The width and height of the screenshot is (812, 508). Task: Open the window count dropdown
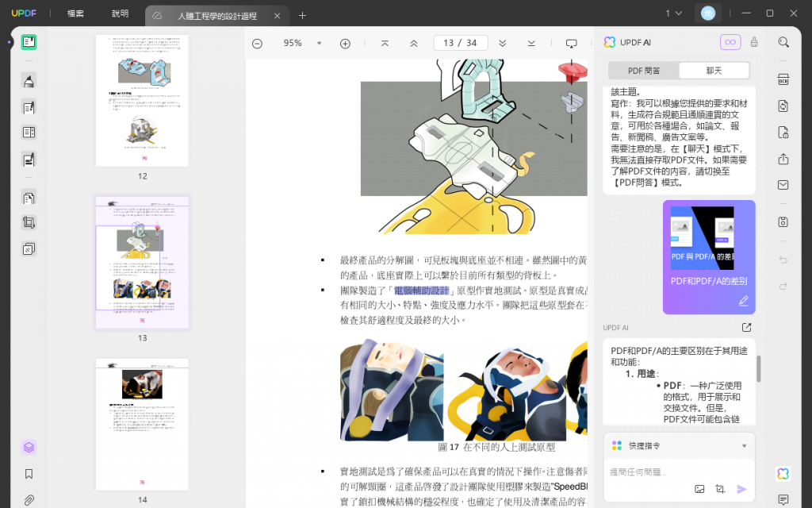coord(674,13)
